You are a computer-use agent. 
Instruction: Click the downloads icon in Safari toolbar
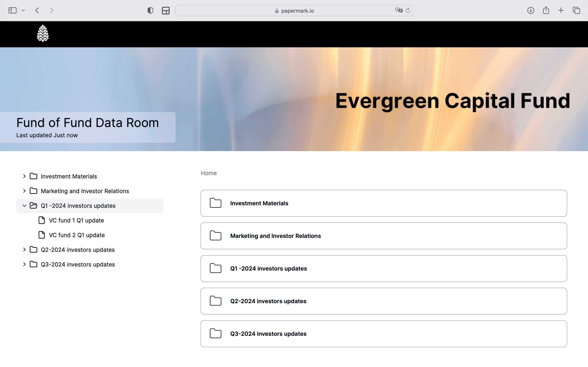531,10
